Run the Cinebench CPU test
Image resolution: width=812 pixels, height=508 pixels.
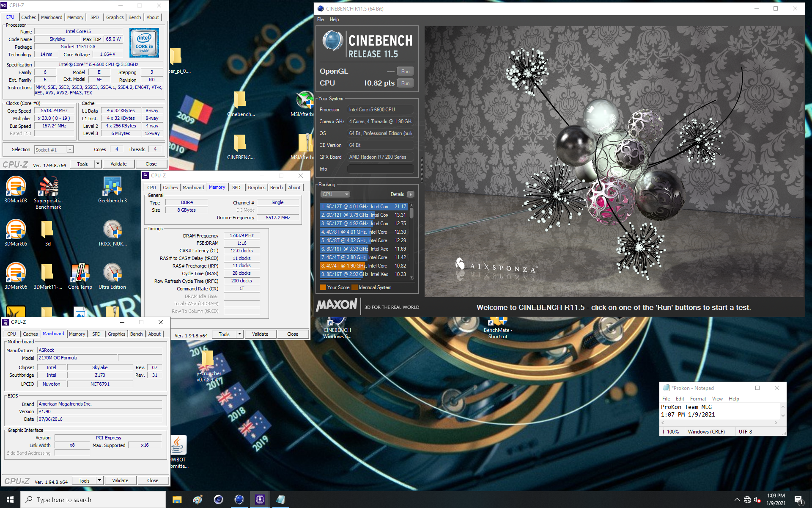point(405,83)
